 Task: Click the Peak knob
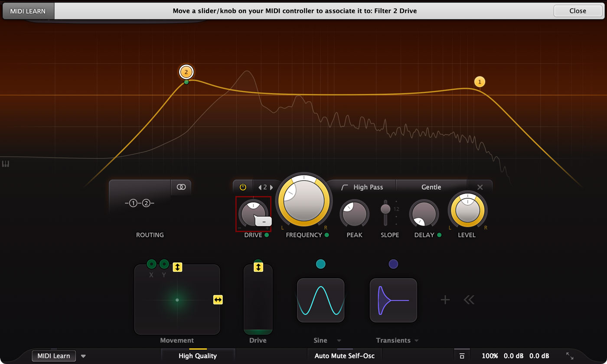pos(355,214)
